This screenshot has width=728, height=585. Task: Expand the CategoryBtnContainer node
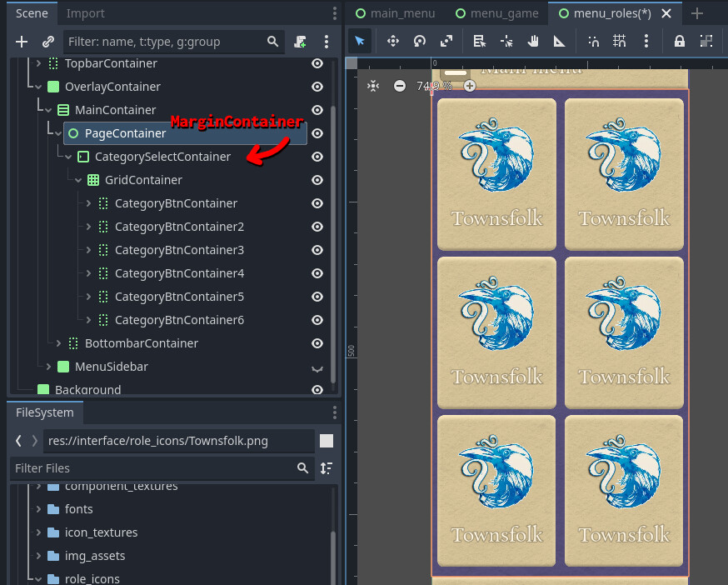click(88, 203)
